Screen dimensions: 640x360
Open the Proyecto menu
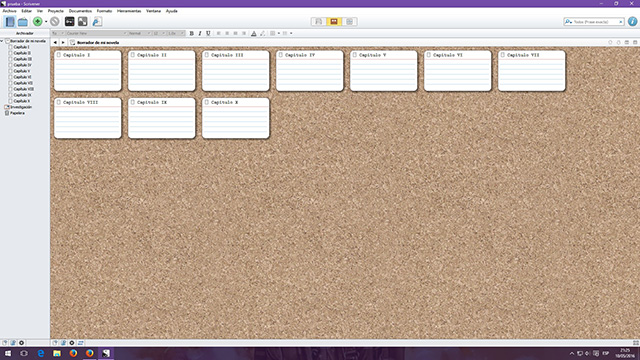pos(56,11)
